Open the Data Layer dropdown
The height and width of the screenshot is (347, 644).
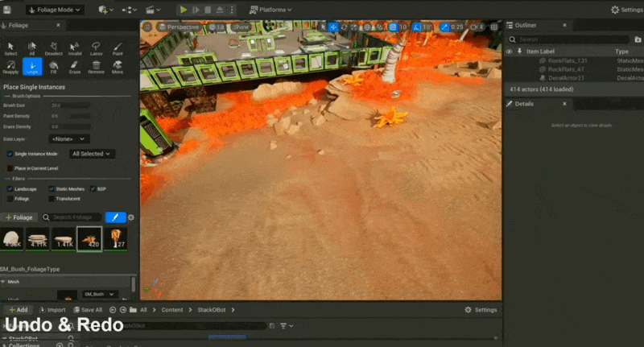tap(71, 138)
